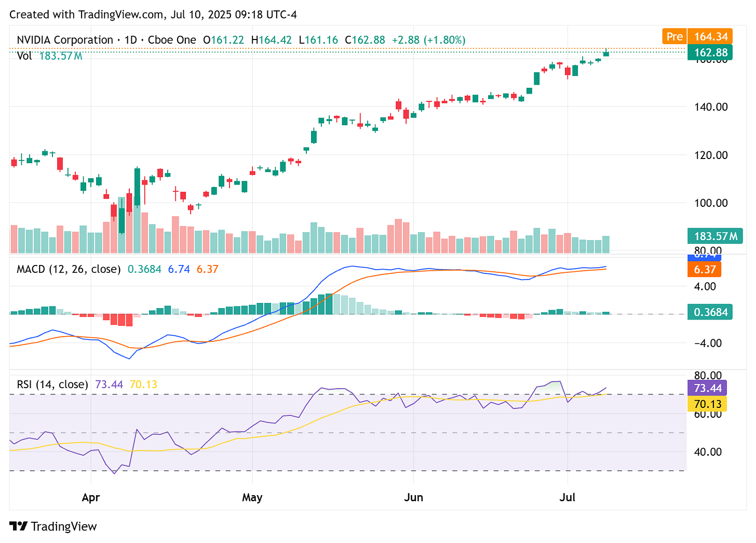Click the RSI (14, close) indicator label
This screenshot has height=543, width=756.
tap(51, 384)
